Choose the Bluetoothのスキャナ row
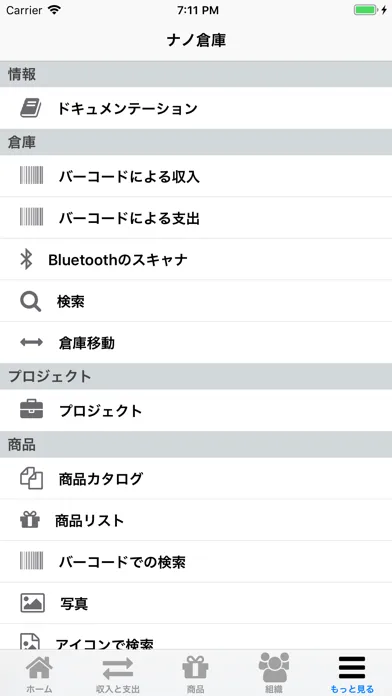Viewport: 392px width, 696px height. (196, 259)
